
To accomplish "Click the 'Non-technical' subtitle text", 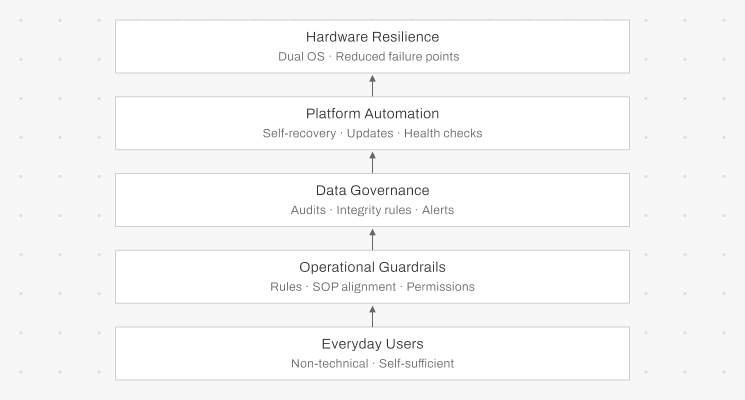I will coord(329,363).
